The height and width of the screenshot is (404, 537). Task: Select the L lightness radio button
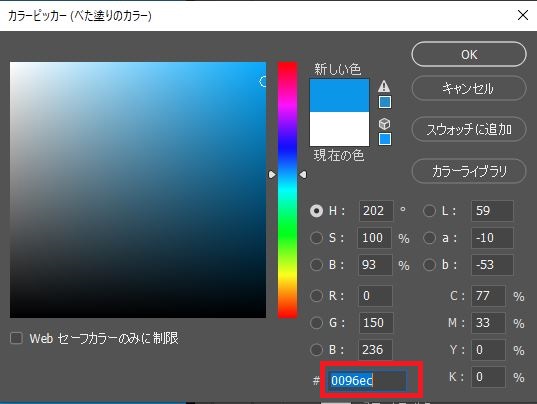coord(429,211)
